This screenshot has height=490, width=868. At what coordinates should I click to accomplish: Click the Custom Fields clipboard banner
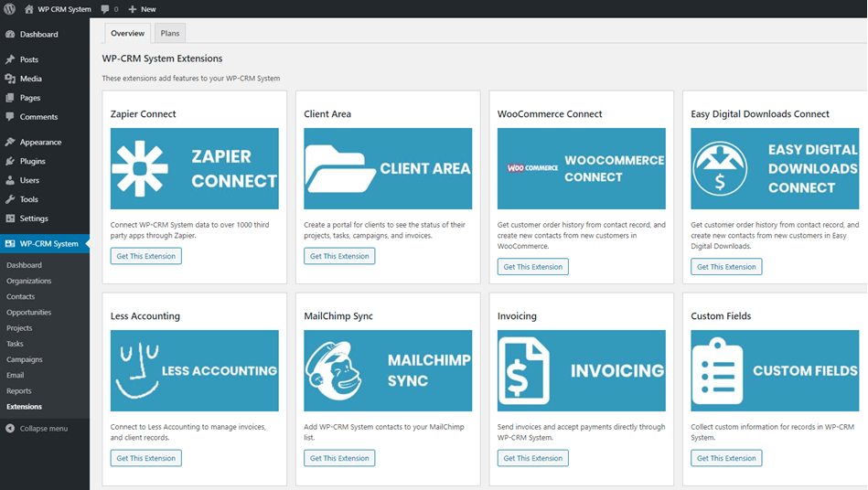click(775, 370)
